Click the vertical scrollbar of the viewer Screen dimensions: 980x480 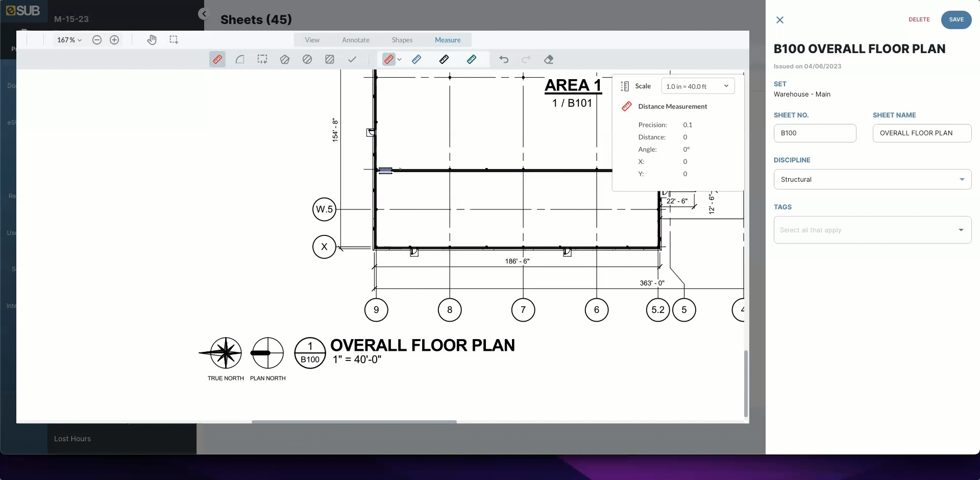point(746,383)
